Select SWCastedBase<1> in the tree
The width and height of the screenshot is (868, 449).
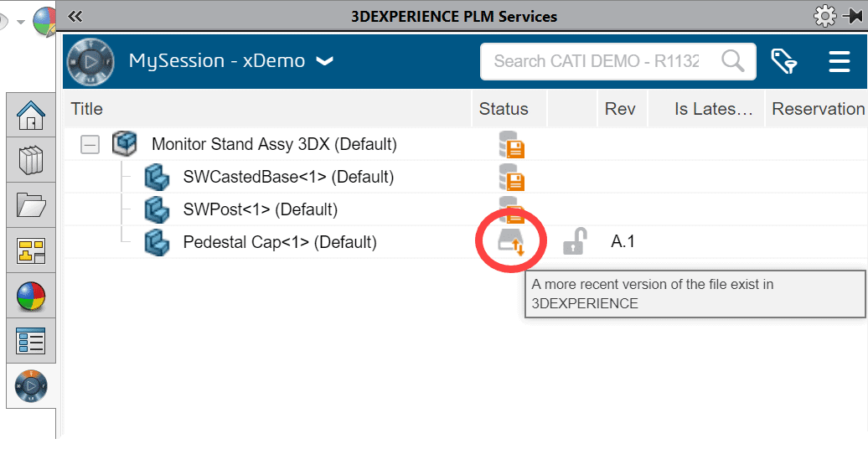tap(288, 177)
